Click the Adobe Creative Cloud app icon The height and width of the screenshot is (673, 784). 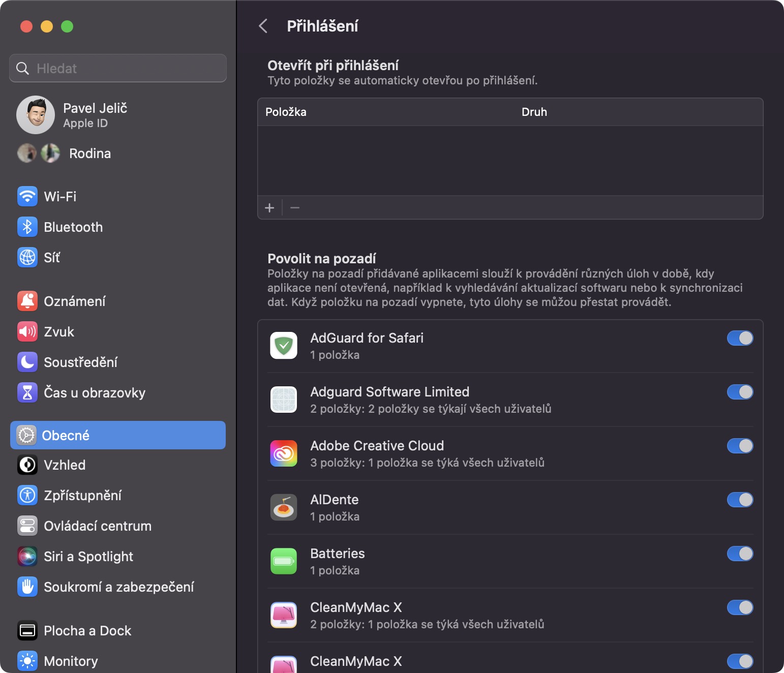click(x=284, y=453)
